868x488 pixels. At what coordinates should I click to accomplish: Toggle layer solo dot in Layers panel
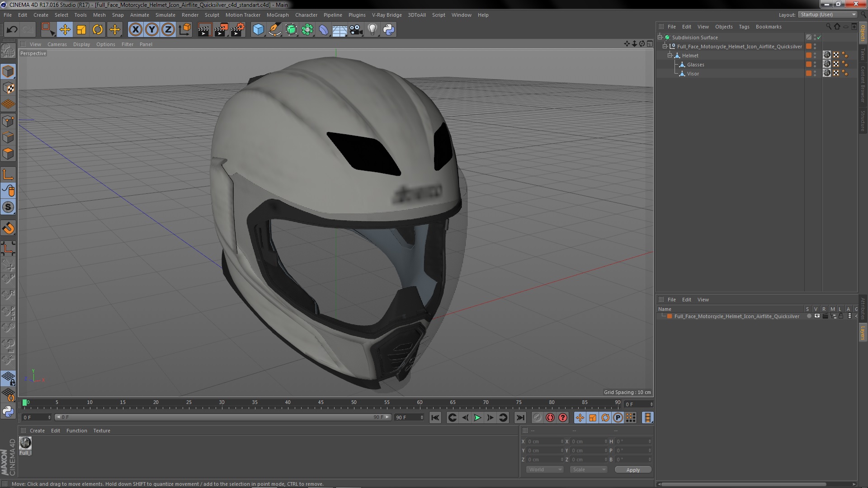809,316
